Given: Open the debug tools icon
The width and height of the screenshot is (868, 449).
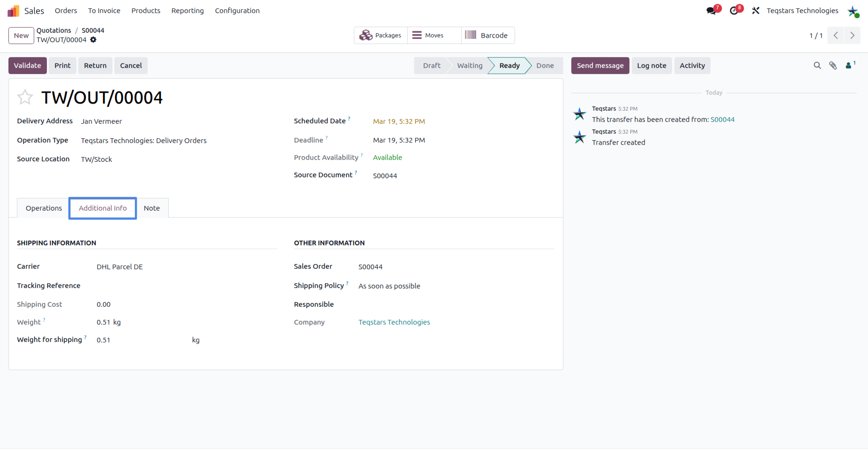Looking at the screenshot, I should coord(756,11).
